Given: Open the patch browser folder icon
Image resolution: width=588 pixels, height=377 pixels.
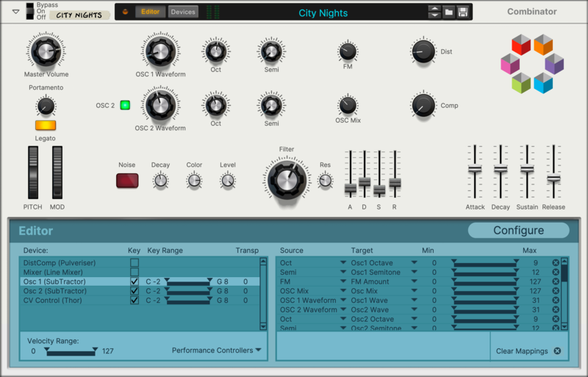Looking at the screenshot, I should click(448, 12).
